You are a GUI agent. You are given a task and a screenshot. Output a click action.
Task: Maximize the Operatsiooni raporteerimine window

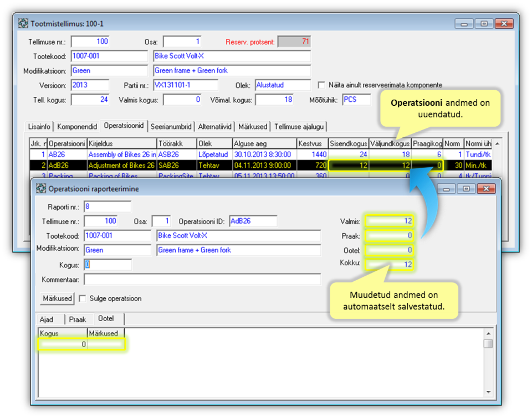coord(466,189)
